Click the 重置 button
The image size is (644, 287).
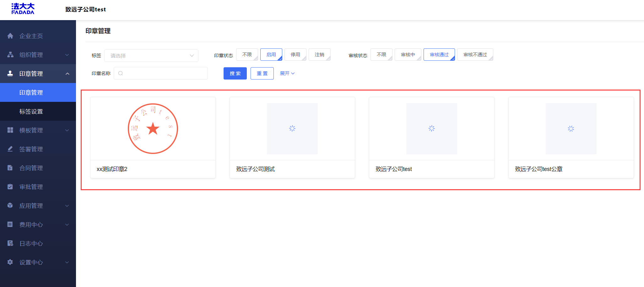pos(262,73)
